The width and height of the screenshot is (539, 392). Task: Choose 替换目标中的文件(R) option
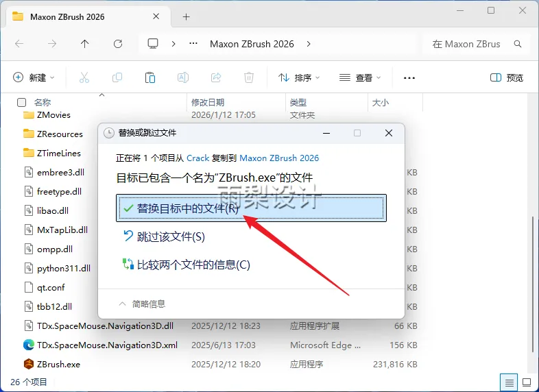pyautogui.click(x=251, y=208)
